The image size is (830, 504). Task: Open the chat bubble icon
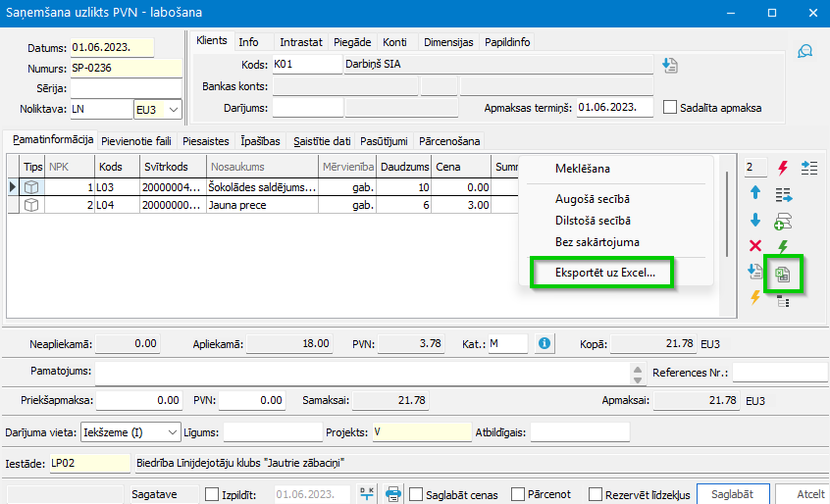point(805,51)
